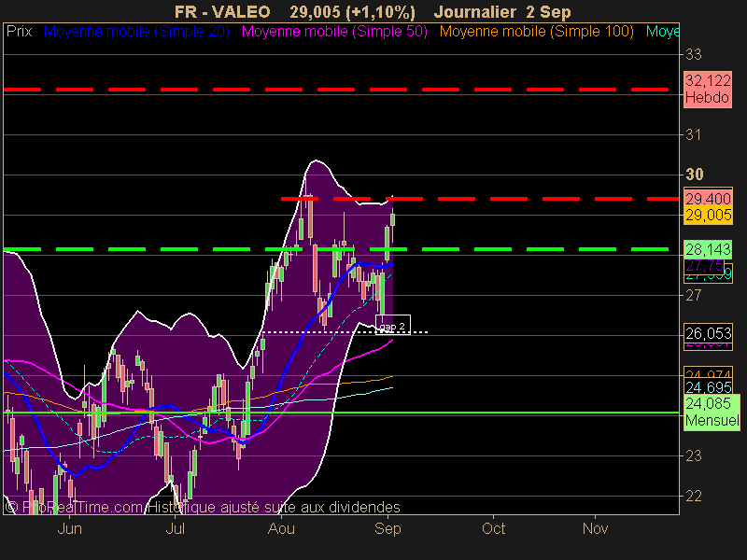Screen dimensions: 747x560
Task: Select the "Moyenne mobile (Simple 100)" legend entry
Action: (536, 32)
